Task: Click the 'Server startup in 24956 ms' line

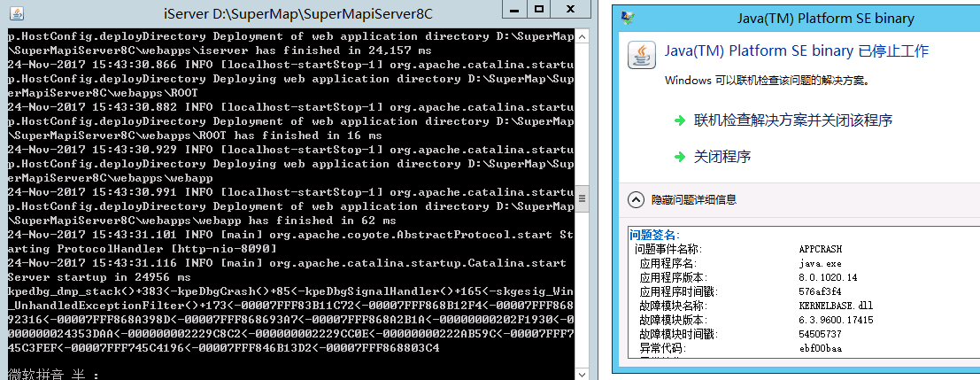Action: pos(99,277)
